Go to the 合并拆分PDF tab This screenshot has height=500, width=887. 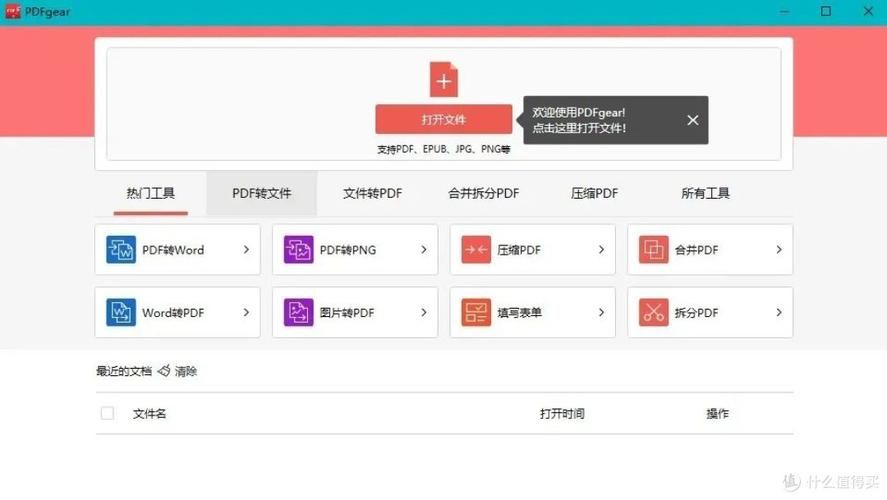coord(483,193)
